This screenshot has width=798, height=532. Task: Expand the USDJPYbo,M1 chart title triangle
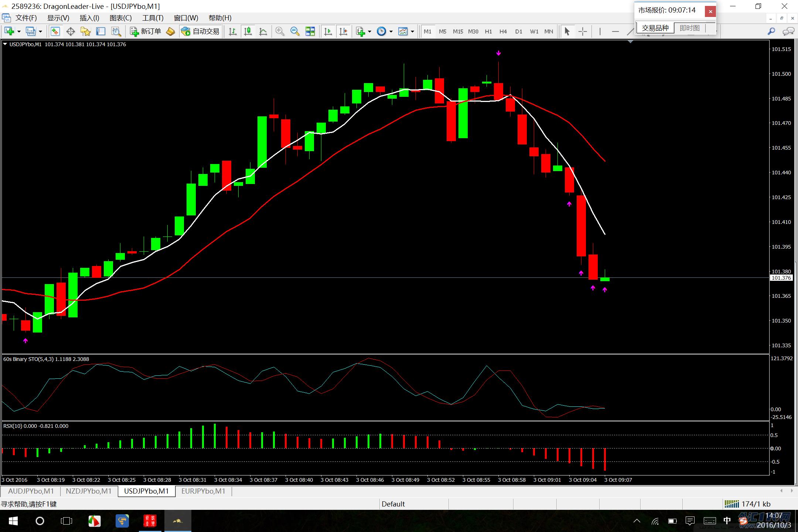[5, 44]
